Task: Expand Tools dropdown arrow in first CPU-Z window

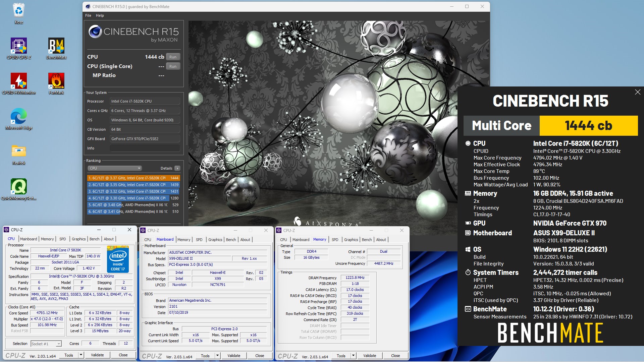Action: pyautogui.click(x=81, y=355)
